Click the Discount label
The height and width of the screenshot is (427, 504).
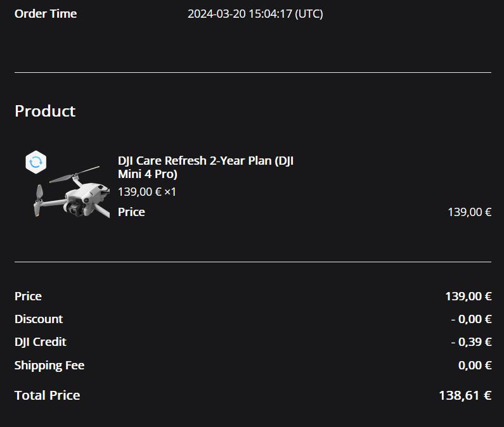[39, 319]
